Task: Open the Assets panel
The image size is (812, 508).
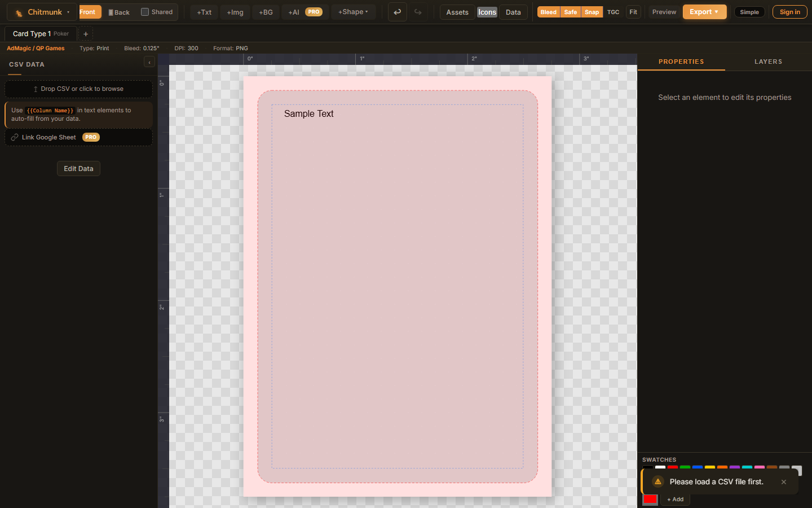Action: point(457,12)
